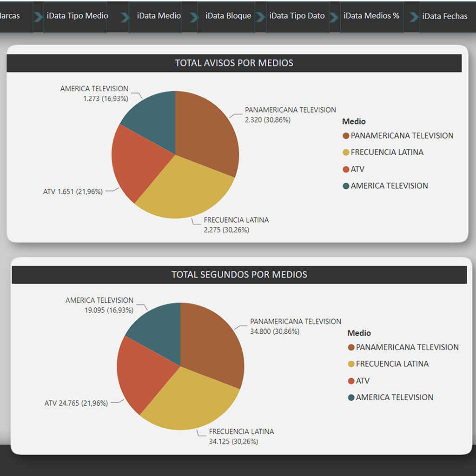Click the data label 34.800 (30,86%)
Screen dimensions: 476x476
[275, 331]
